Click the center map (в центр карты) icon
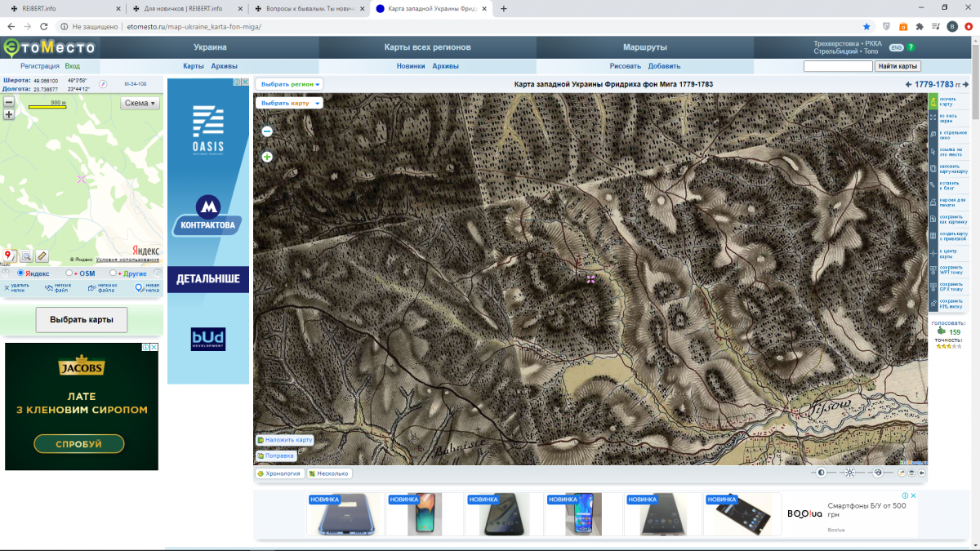Viewport: 980px width, 551px height. (933, 253)
